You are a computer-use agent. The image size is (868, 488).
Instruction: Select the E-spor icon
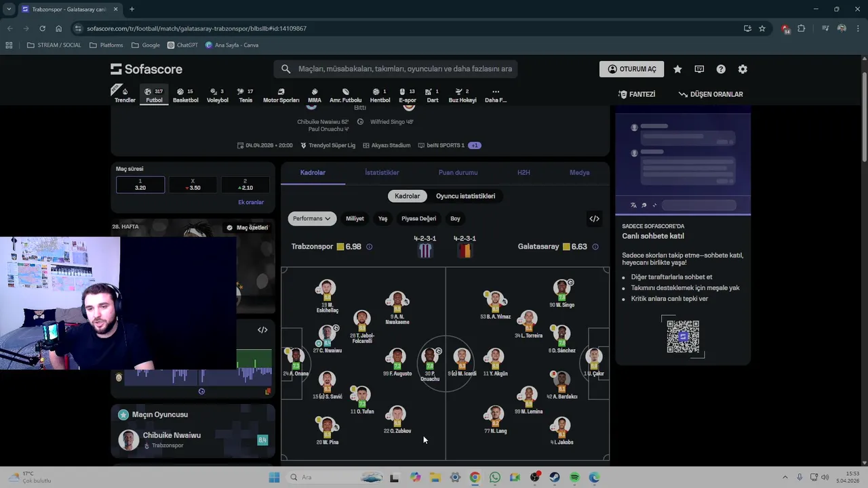[407, 95]
